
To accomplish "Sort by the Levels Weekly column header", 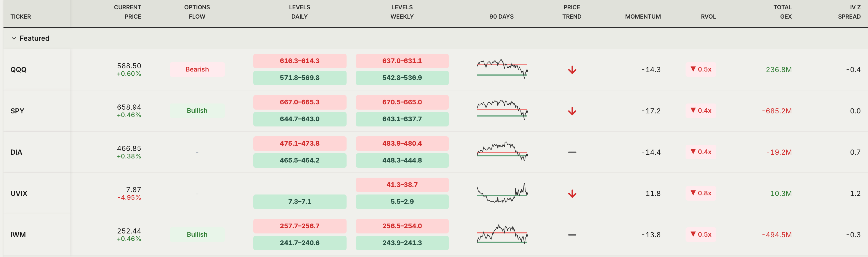I will coord(402,12).
